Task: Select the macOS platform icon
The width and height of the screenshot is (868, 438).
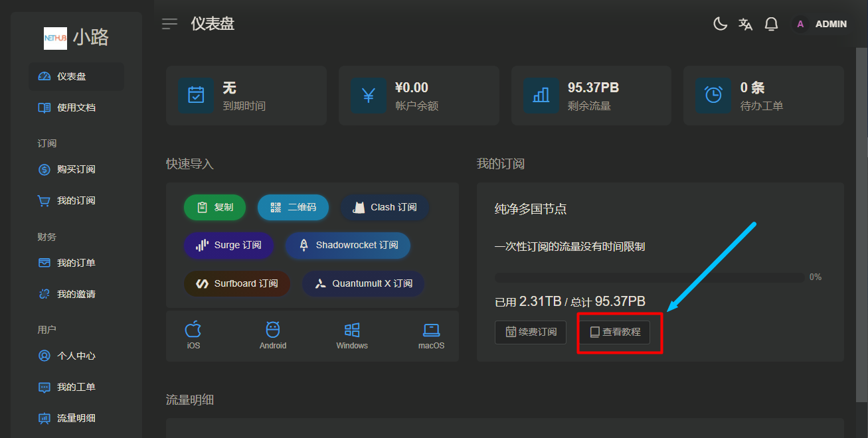Action: pyautogui.click(x=432, y=335)
